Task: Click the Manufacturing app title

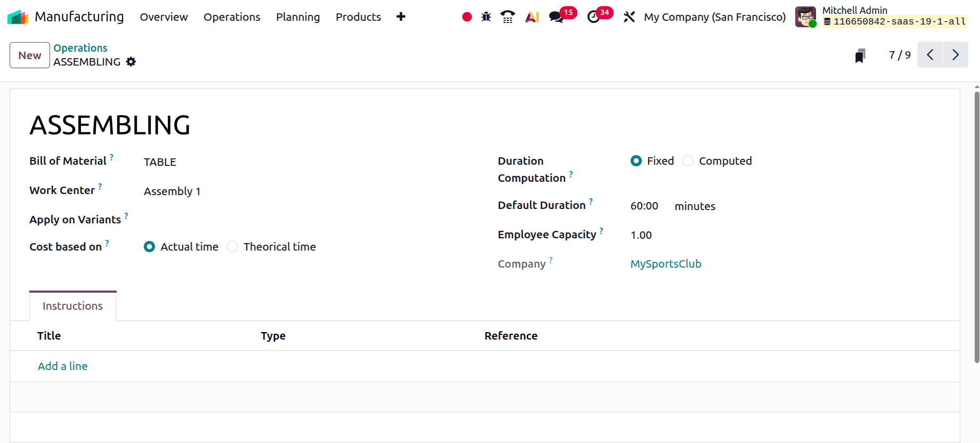Action: tap(79, 17)
